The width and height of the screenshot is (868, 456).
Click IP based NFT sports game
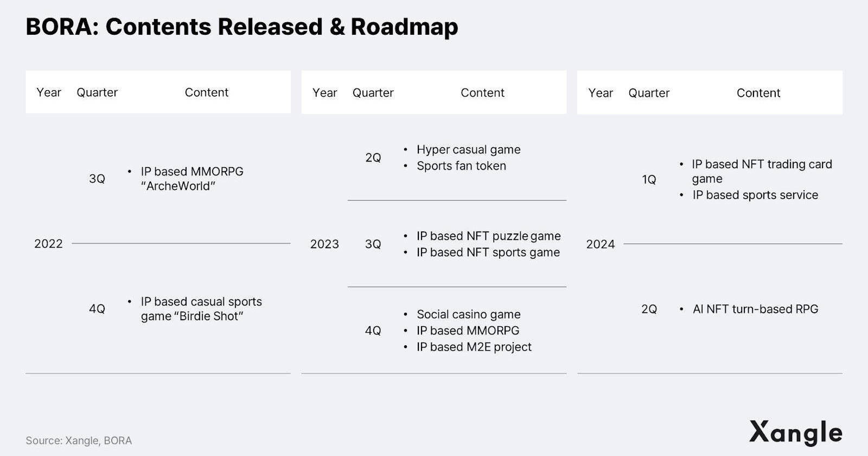click(x=488, y=252)
